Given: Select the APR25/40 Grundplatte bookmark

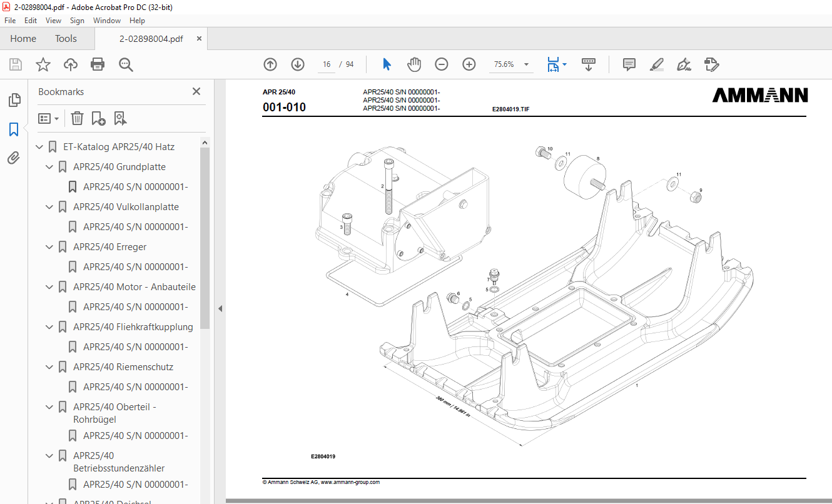Looking at the screenshot, I should (x=119, y=167).
